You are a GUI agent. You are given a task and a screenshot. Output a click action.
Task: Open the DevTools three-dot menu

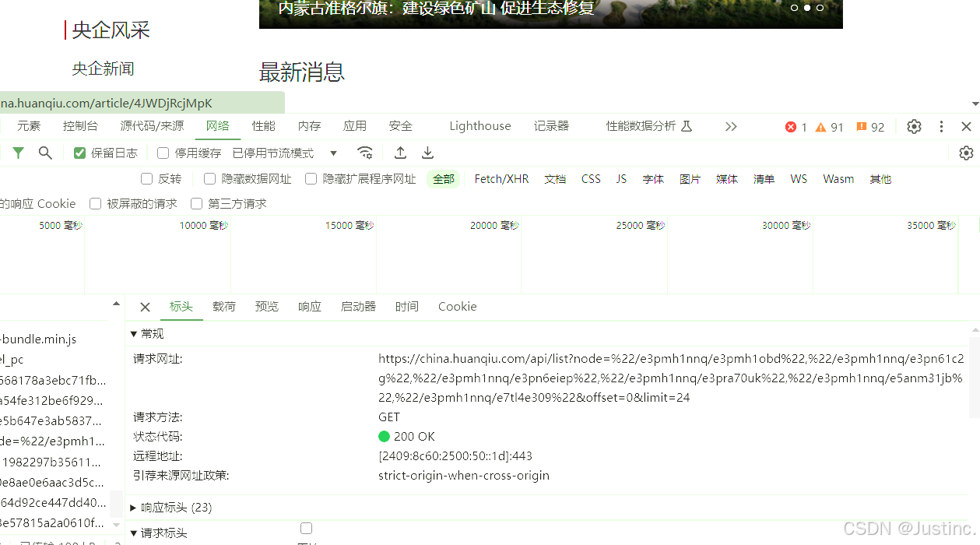941,126
